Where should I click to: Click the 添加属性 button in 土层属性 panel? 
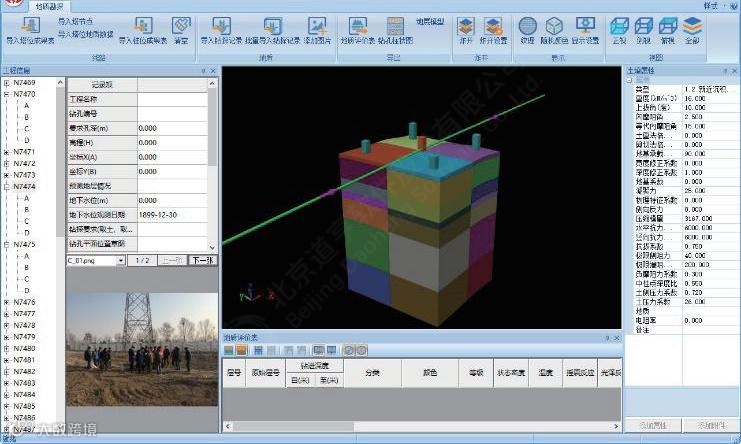(x=653, y=425)
